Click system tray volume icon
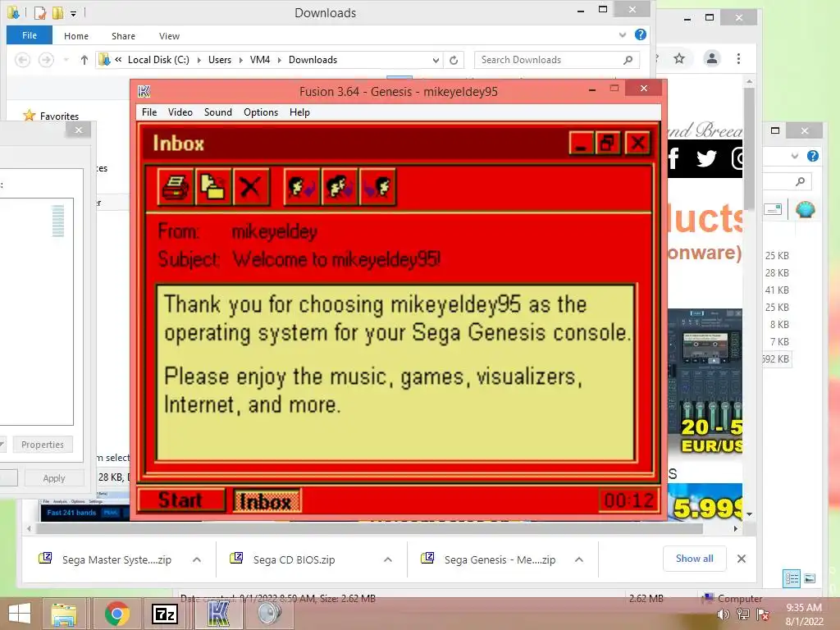Viewport: 840px width, 630px height. (724, 614)
